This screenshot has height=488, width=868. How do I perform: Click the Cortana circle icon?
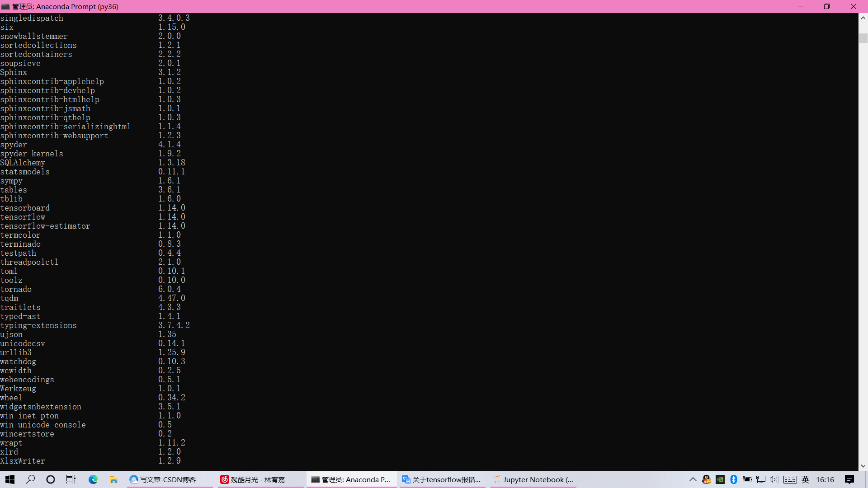click(51, 479)
